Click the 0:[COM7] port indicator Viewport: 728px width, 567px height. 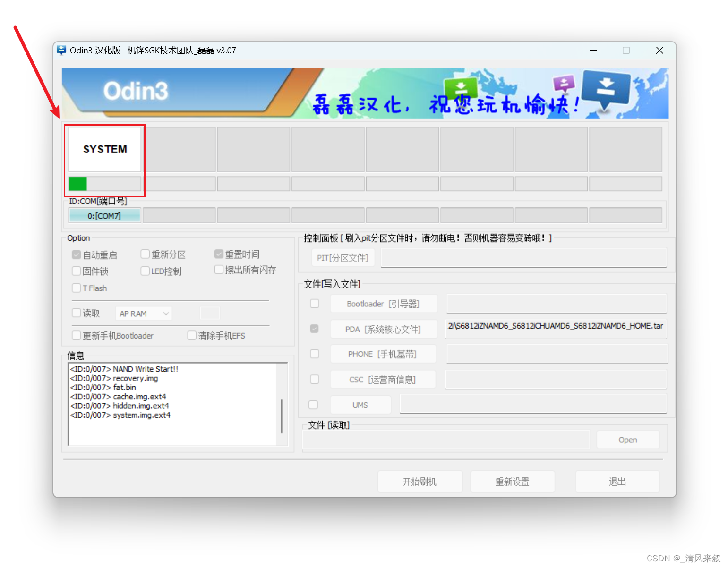pos(104,216)
